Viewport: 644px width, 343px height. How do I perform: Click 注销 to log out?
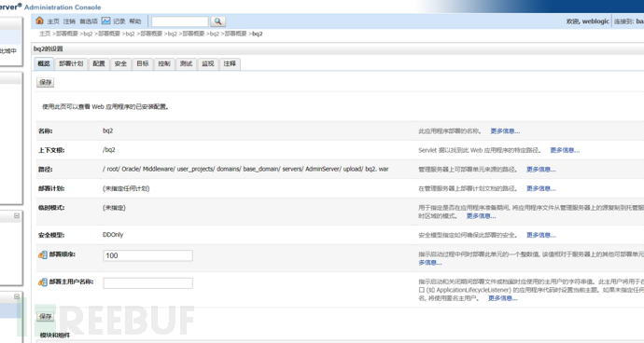point(69,21)
